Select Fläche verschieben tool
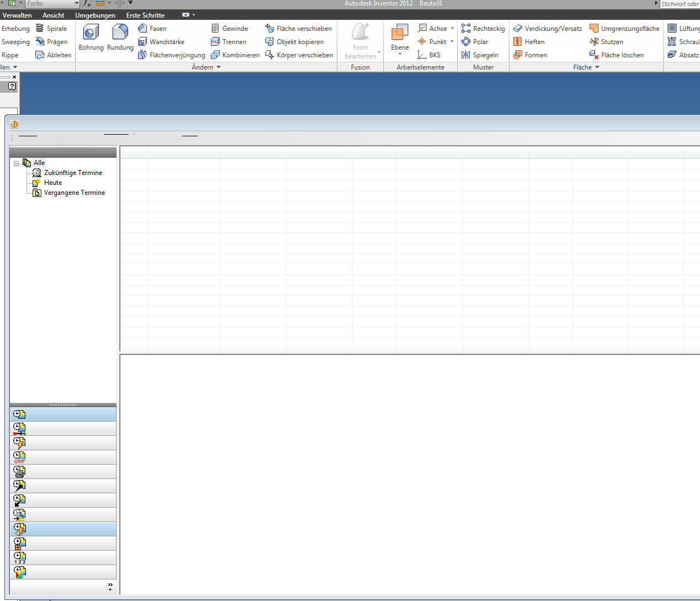Screen dimensions: 700x601 [x=299, y=28]
